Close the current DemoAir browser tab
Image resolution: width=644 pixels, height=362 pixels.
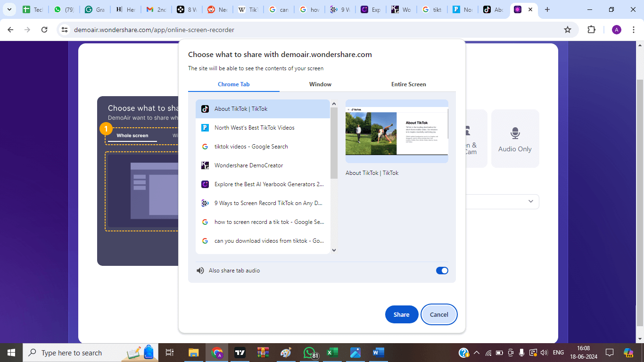531,9
